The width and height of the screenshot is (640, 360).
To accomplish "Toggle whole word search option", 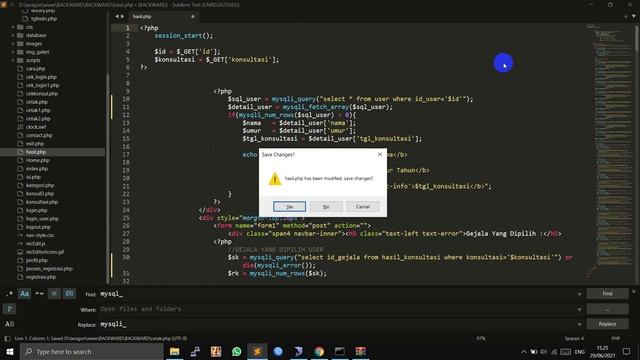I will point(39,293).
